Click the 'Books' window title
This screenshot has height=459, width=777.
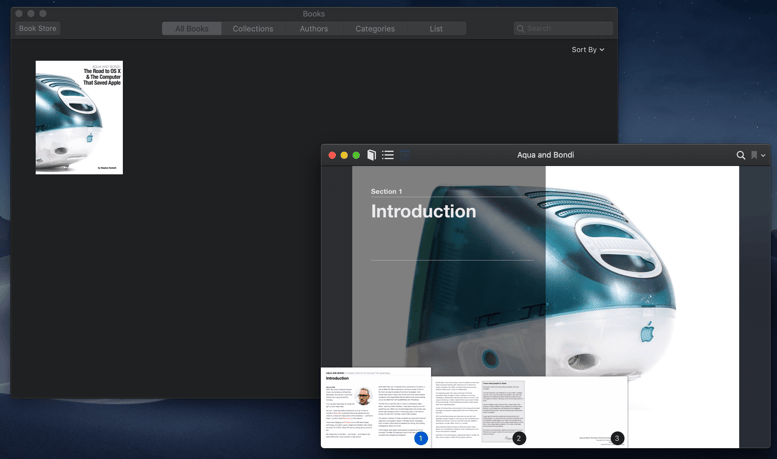click(x=314, y=14)
